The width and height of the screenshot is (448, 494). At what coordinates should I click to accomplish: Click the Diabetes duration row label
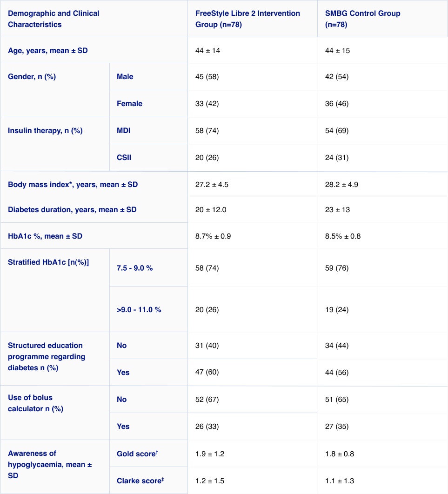point(72,209)
